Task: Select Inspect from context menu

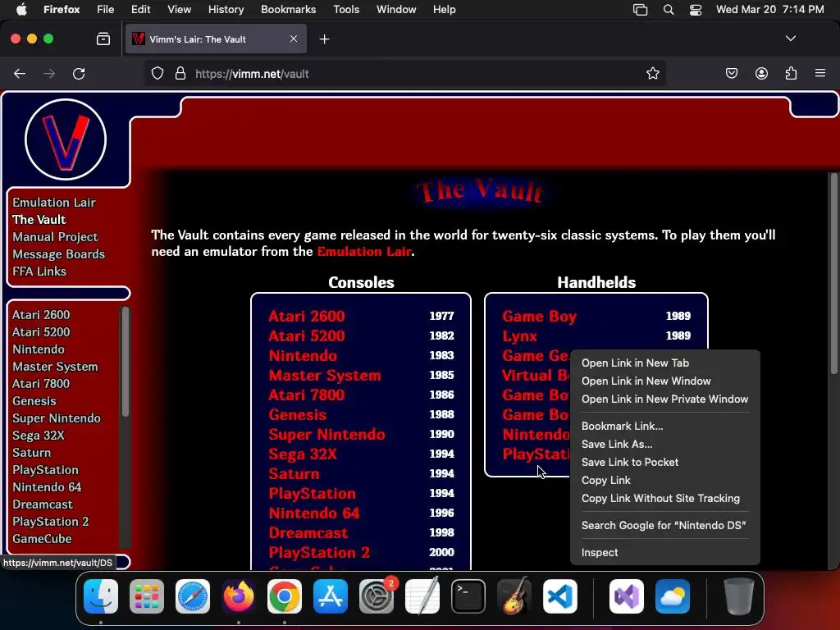Action: coord(600,552)
